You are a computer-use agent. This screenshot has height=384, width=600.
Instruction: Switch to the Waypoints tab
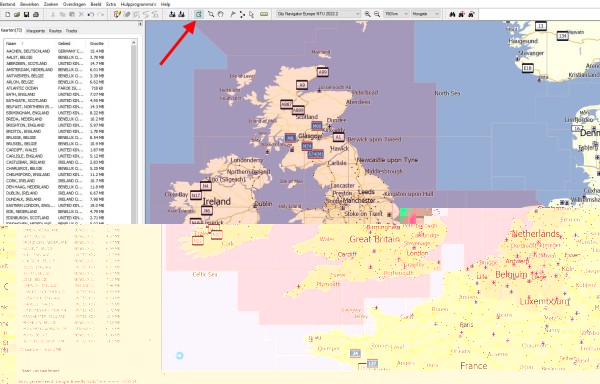[x=36, y=31]
